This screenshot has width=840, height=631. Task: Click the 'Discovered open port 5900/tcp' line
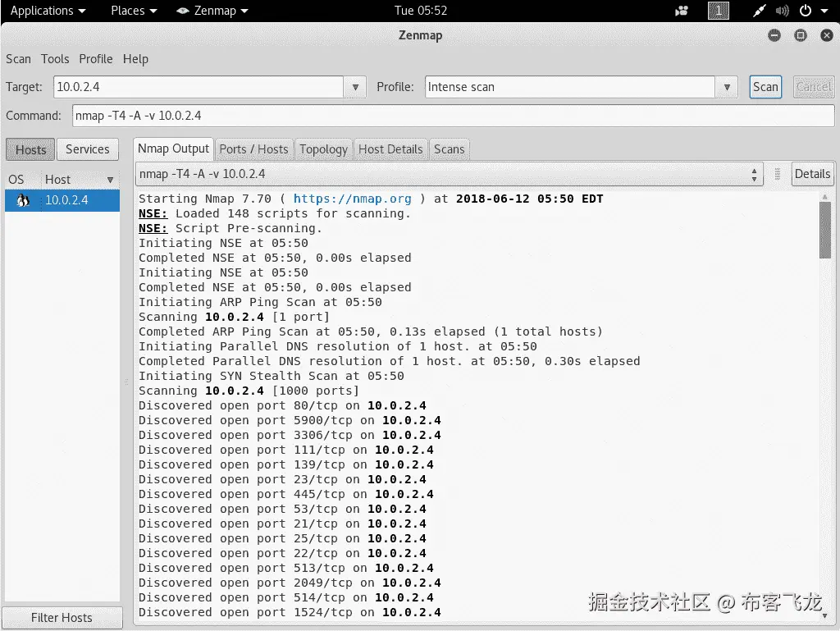tap(290, 420)
